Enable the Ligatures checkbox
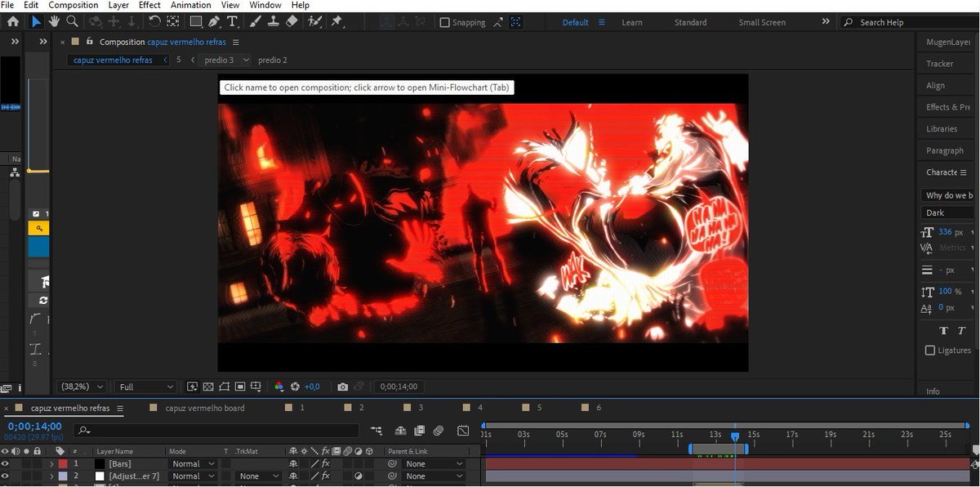Image resolution: width=980 pixels, height=487 pixels. coord(930,350)
